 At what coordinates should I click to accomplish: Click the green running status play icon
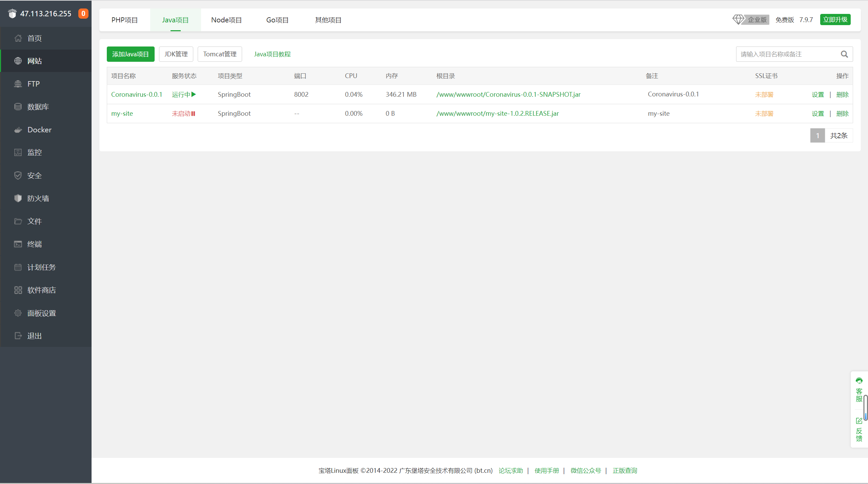(x=194, y=94)
